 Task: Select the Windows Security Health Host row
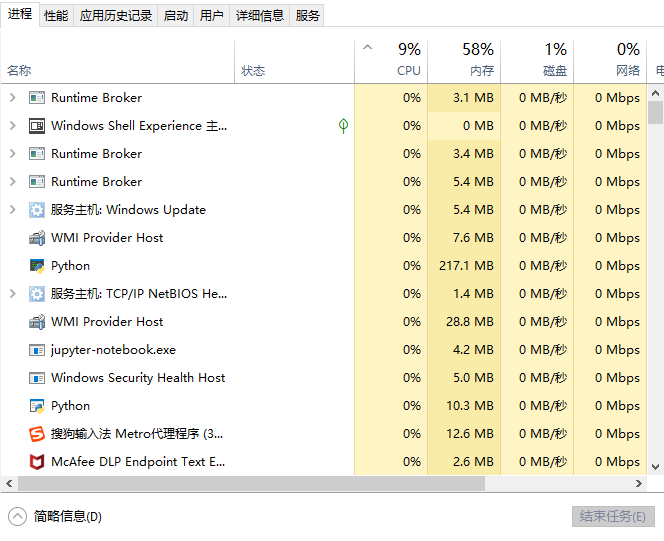[324, 378]
